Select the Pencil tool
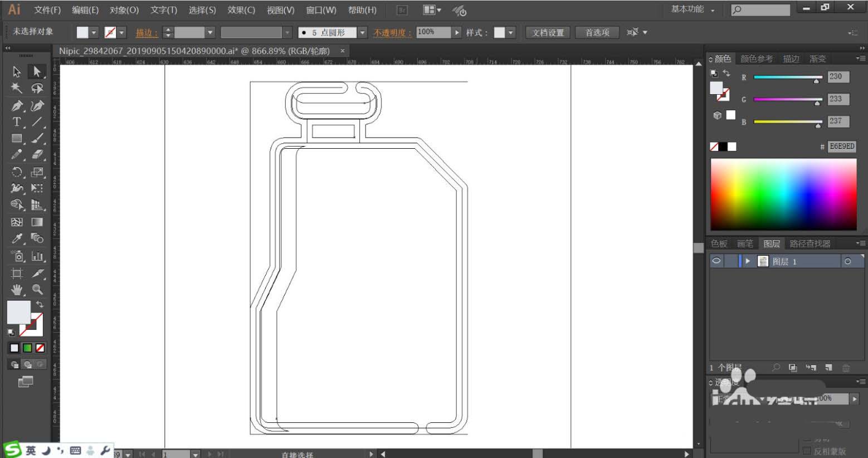This screenshot has height=458, width=868. [17, 155]
